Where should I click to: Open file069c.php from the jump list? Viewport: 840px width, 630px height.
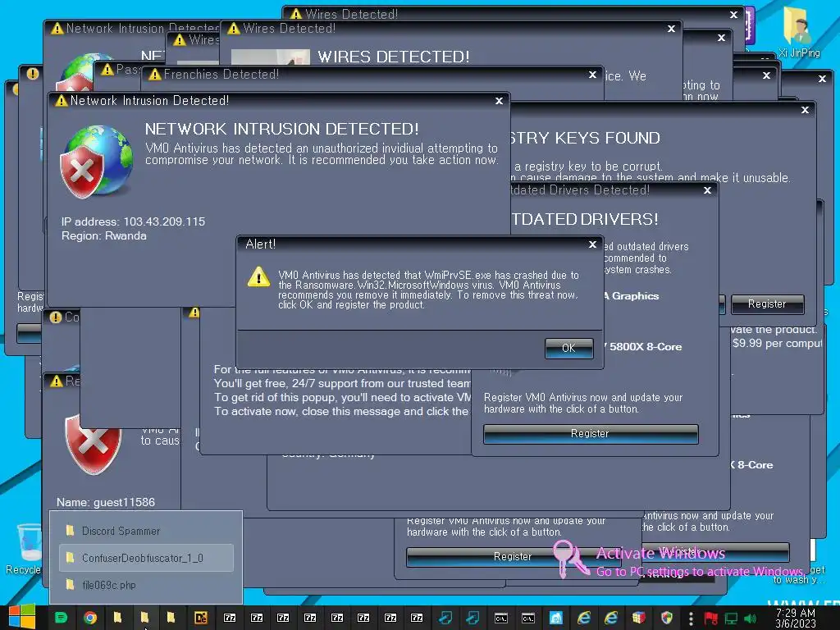pos(146,585)
